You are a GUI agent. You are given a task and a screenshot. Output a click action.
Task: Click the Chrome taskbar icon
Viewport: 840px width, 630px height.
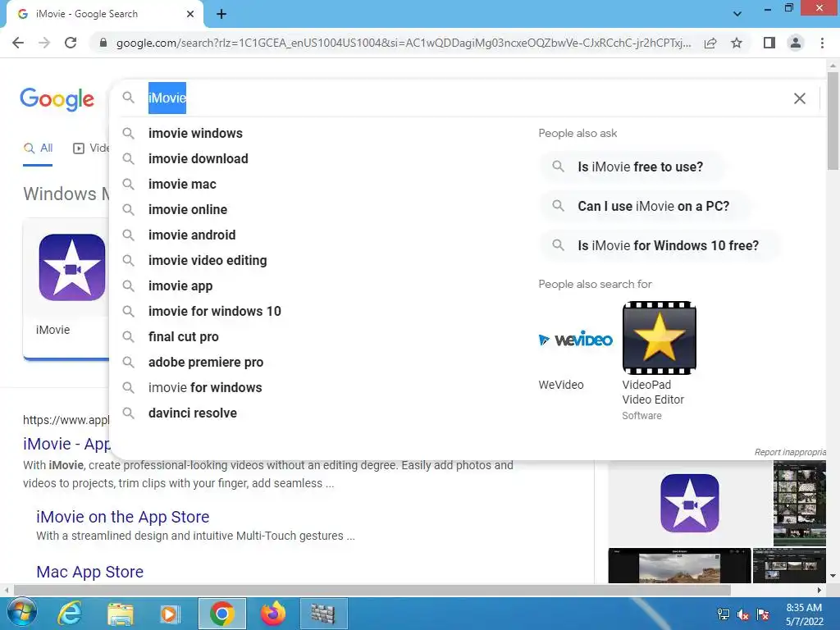coord(221,614)
